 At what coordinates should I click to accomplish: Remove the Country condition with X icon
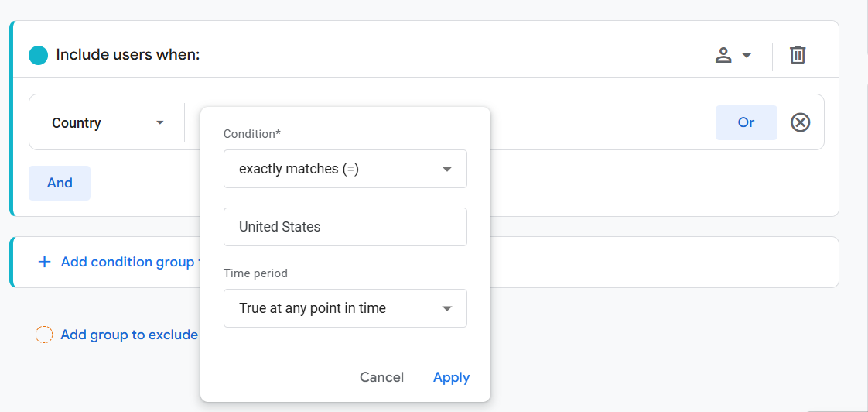pos(800,122)
